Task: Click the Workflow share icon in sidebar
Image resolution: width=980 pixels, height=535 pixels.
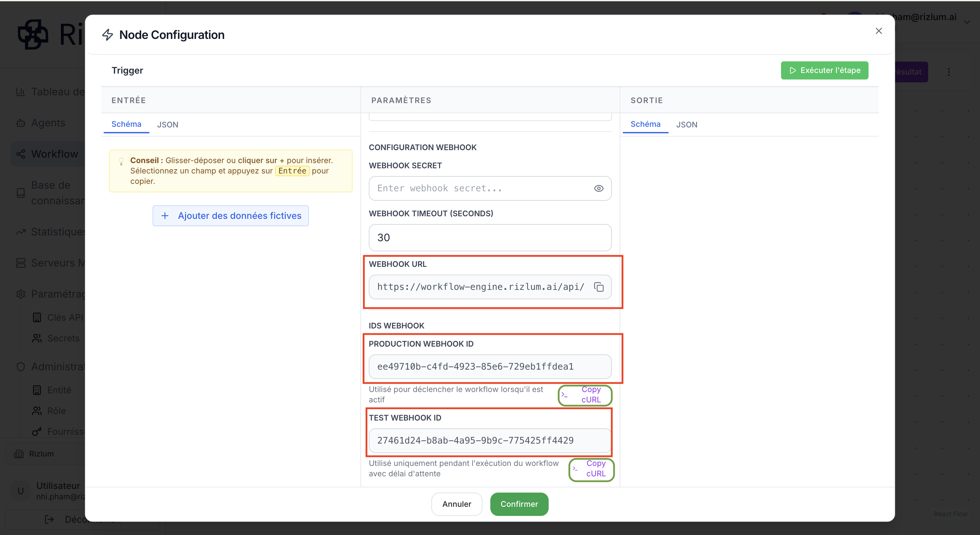Action: (x=20, y=154)
